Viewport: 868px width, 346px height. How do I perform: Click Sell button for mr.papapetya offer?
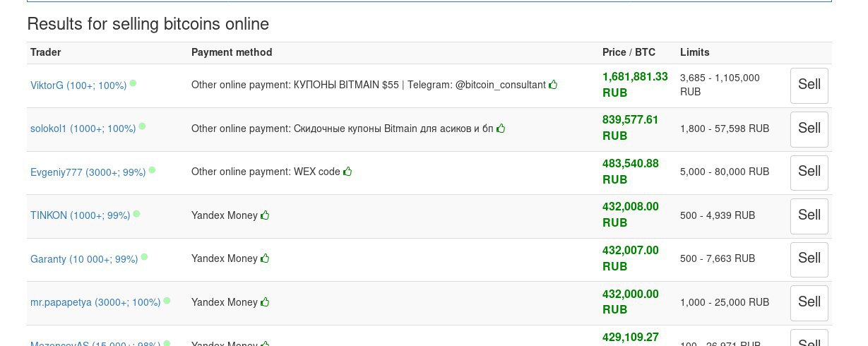[809, 303]
